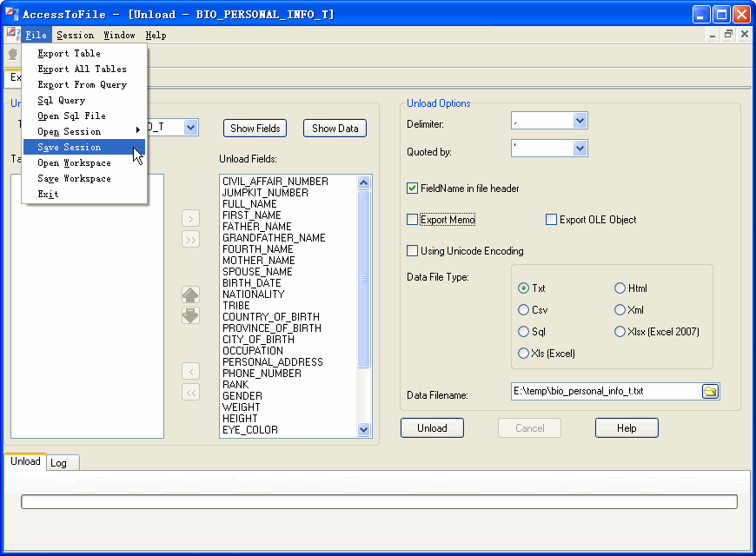Choose Export Table from File menu
Viewport: 756px width, 556px height.
pos(84,54)
